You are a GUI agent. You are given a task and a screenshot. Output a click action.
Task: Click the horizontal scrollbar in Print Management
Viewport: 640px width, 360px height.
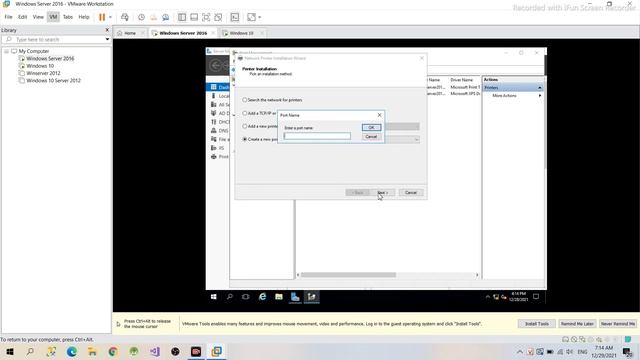pos(349,275)
